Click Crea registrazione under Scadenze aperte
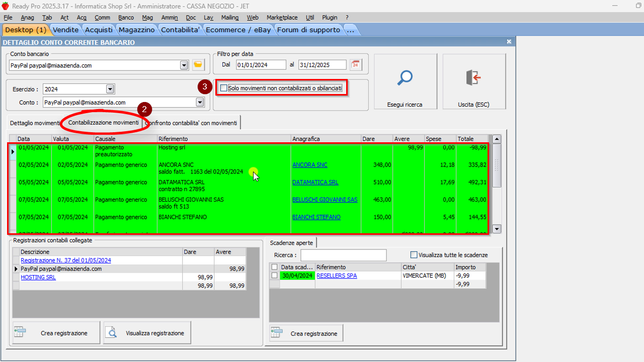Viewport: 644px width, 362px height. (x=306, y=333)
